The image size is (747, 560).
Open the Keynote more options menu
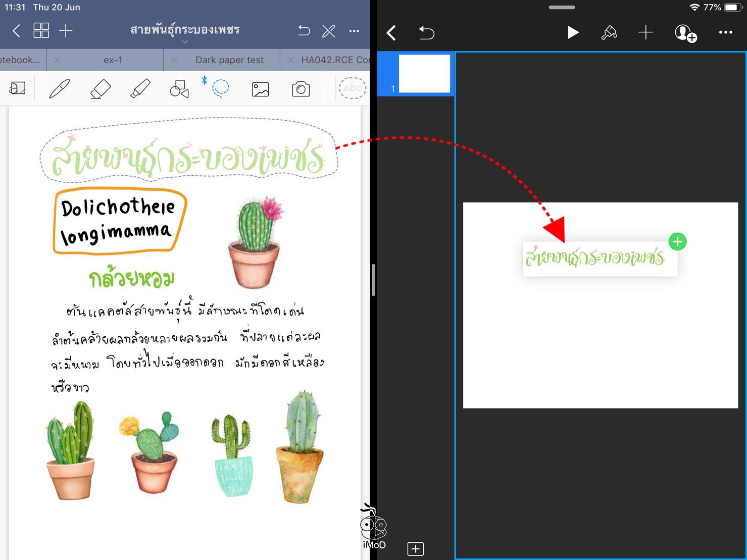[x=725, y=33]
